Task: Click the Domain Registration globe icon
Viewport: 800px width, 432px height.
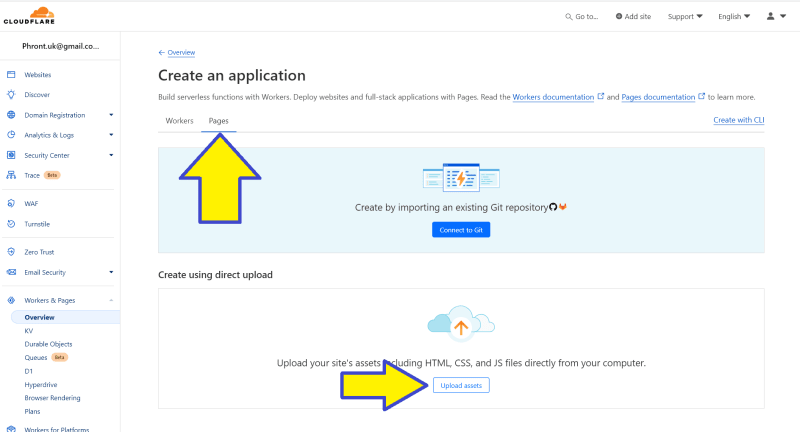Action: [11, 115]
